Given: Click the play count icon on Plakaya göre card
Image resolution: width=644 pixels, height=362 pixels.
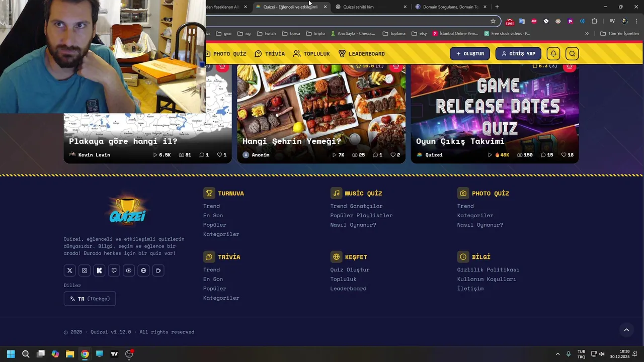Looking at the screenshot, I should (155, 155).
